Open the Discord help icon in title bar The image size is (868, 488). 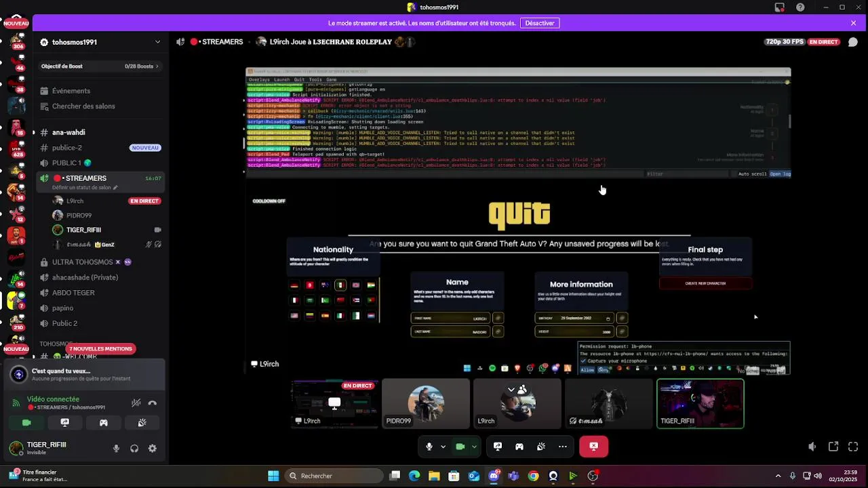coord(801,7)
